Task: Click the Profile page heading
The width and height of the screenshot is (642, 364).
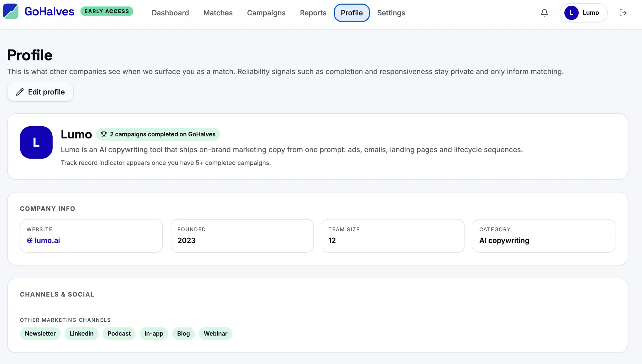Action: click(30, 55)
